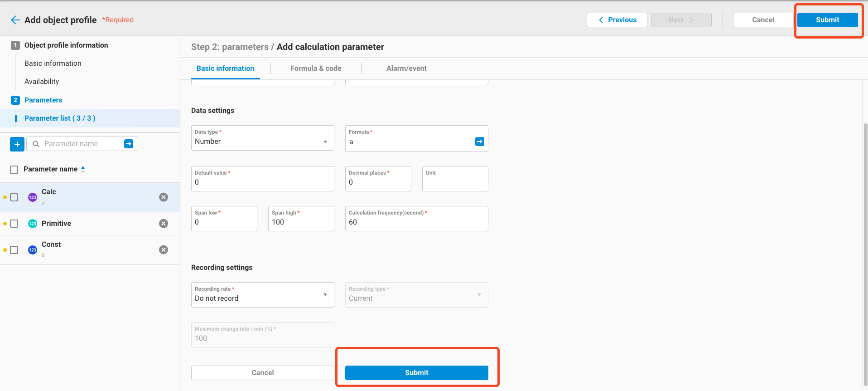Sort by Parameter name arrows

[x=83, y=169]
